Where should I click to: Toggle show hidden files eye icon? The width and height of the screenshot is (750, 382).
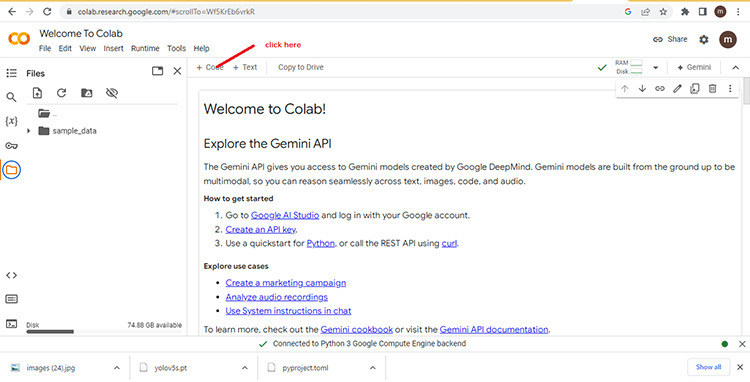112,93
